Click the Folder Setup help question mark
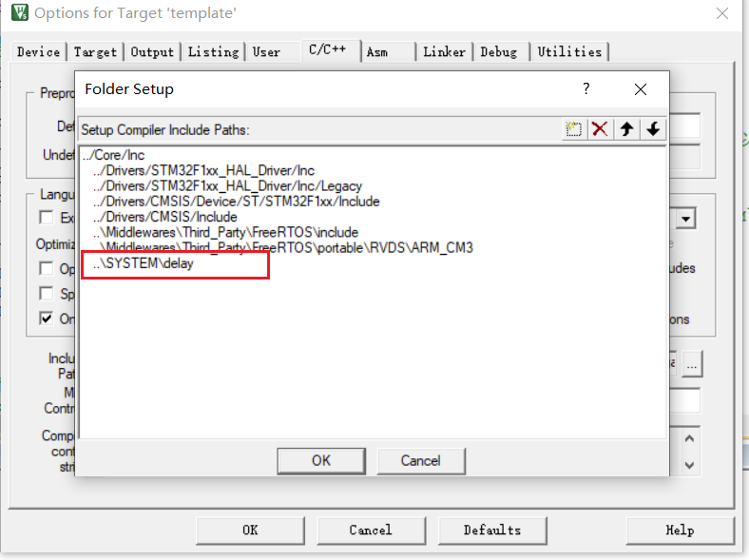 (586, 88)
